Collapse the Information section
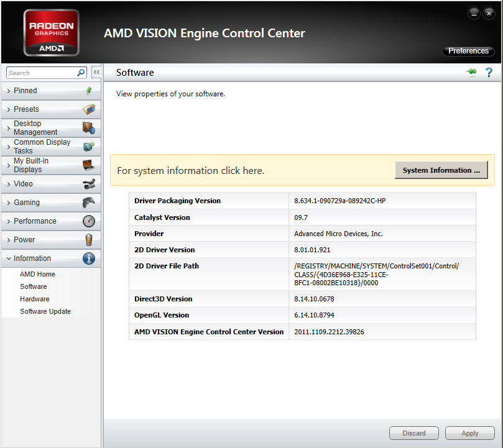Screen dimensions: 503x448 pos(51,258)
